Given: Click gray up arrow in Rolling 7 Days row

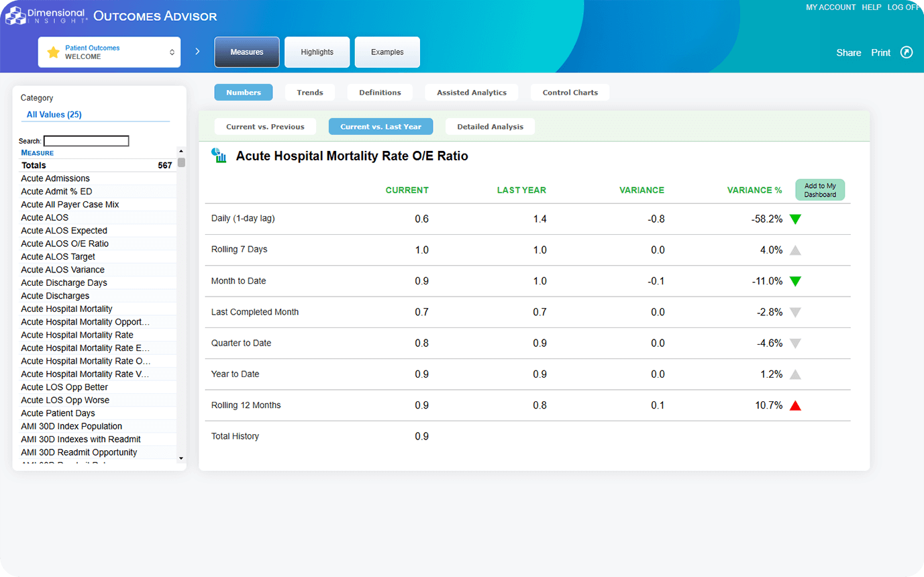Looking at the screenshot, I should click(x=795, y=250).
